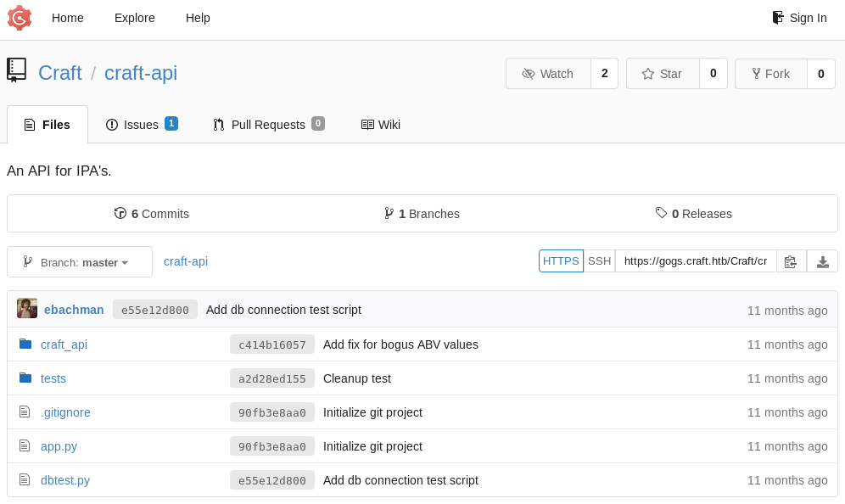Viewport: 845px width, 504px height.
Task: Click 'Initialize git project' in app.py row
Action: [373, 446]
